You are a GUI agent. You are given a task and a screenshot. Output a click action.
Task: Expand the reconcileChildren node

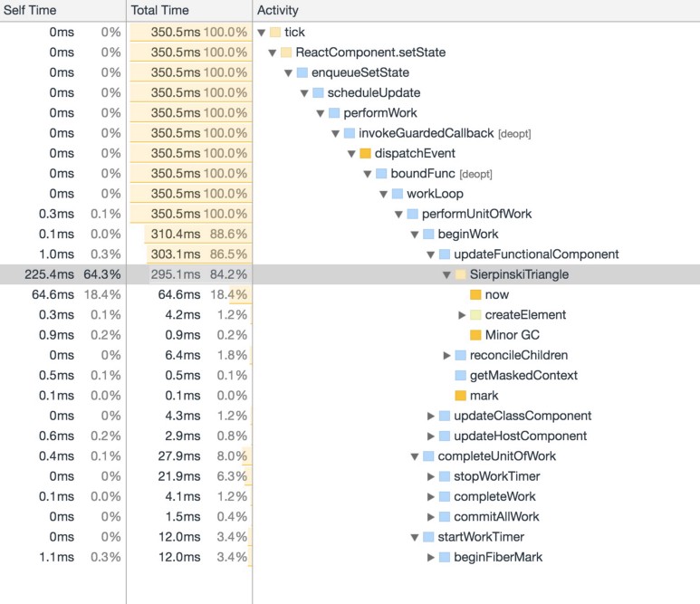click(x=446, y=355)
